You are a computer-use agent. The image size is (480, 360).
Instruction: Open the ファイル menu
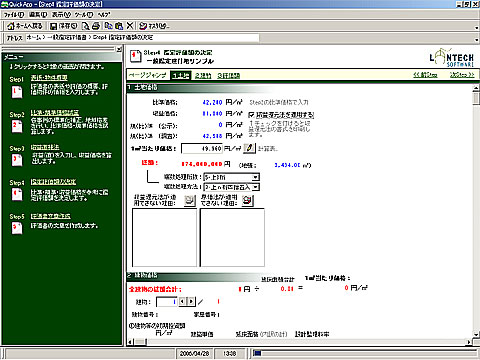point(14,15)
